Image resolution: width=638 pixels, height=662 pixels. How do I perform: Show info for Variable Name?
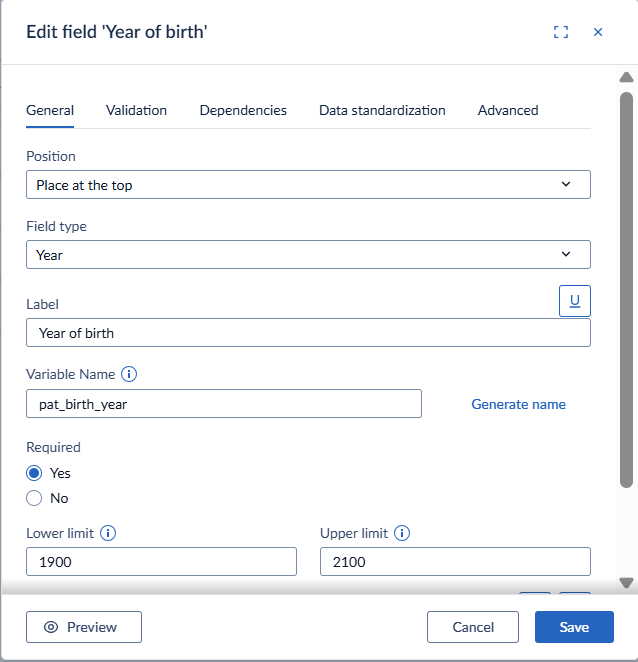pos(129,374)
